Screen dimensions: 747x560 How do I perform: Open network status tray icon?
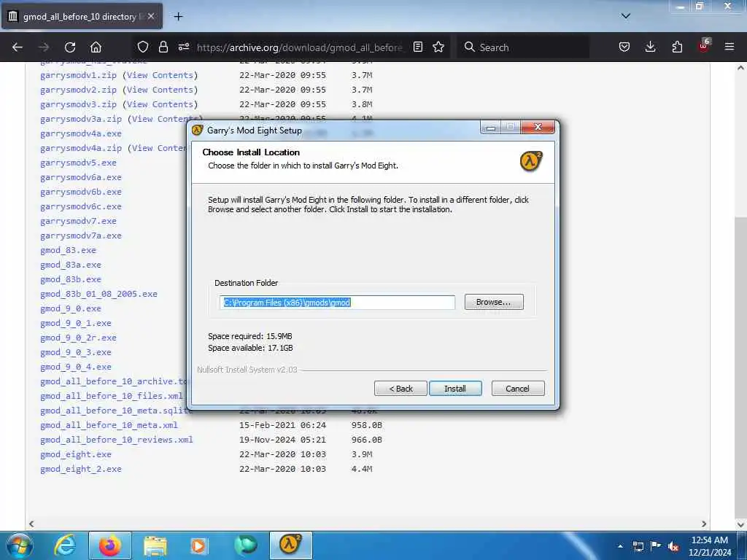tap(638, 546)
